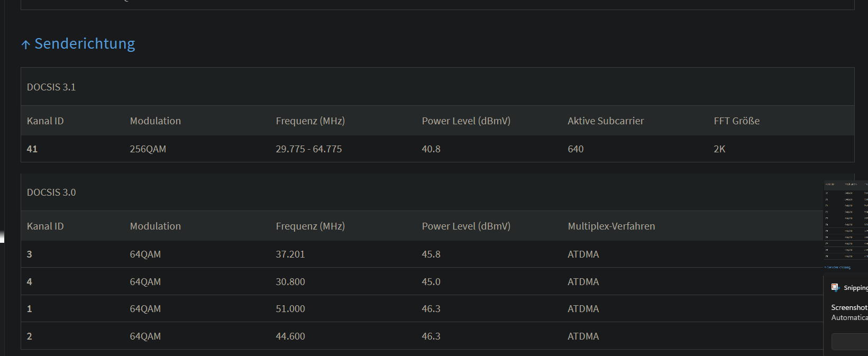Screen dimensions: 868x356
Task: Click the 2K FFT size value
Action: 719,149
